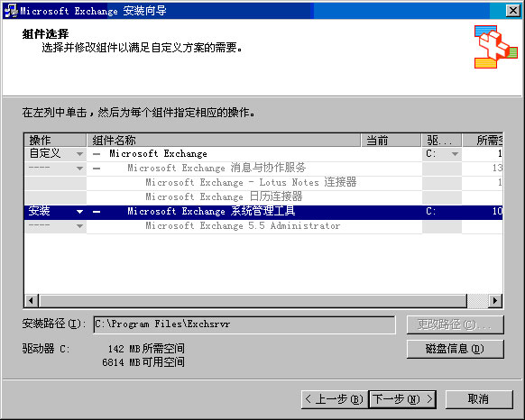
Task: Open drive C: dropdown in Microsoft Exchange row
Action: [x=455, y=154]
